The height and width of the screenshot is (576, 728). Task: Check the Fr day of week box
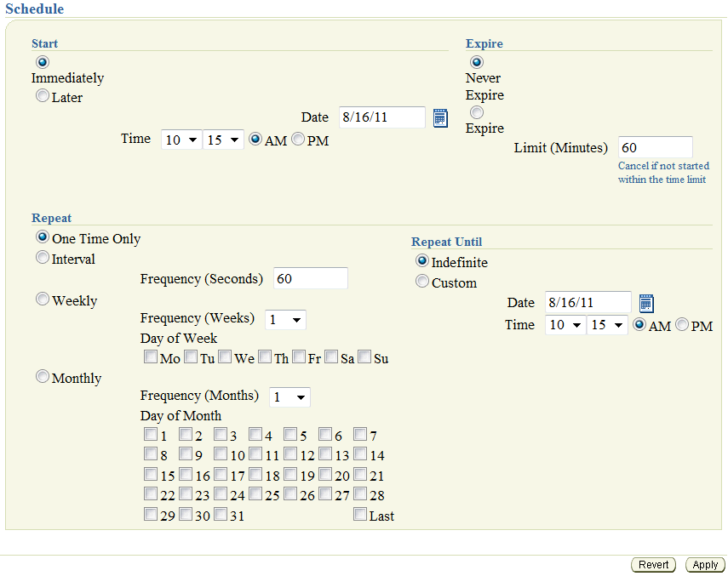299,356
